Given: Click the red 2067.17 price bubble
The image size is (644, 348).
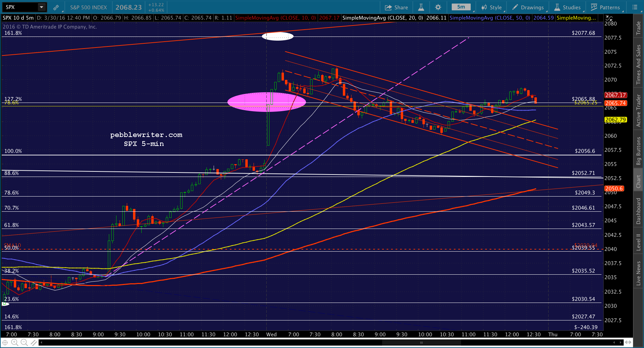Looking at the screenshot, I should point(615,95).
